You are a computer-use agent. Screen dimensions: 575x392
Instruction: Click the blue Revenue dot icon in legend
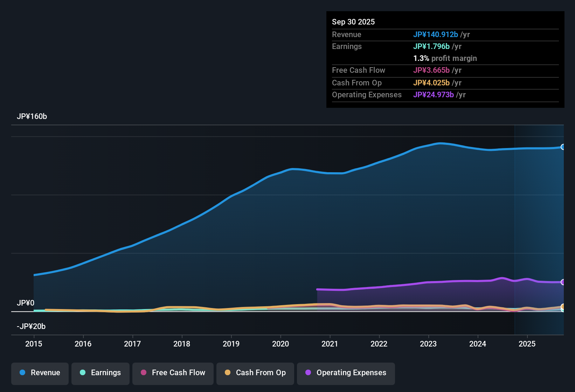(22, 373)
